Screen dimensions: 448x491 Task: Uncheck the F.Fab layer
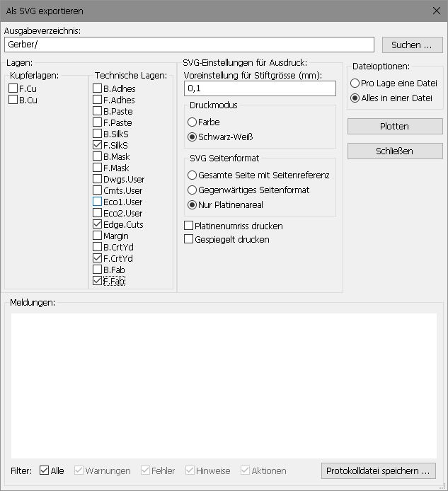click(x=98, y=281)
